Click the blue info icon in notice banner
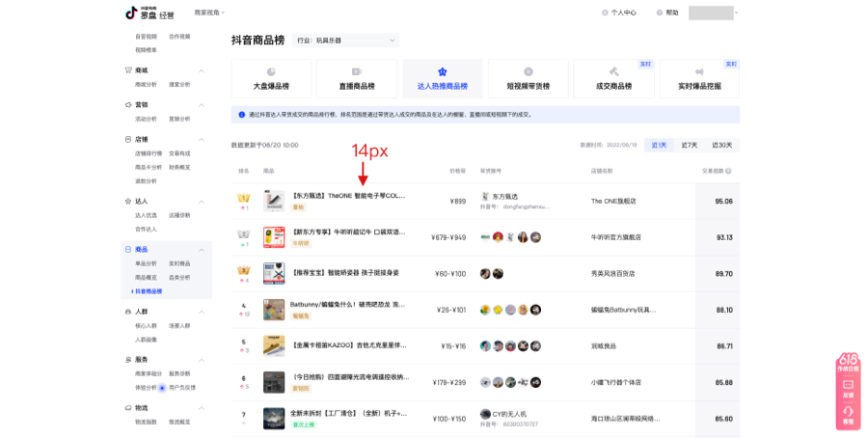The image size is (868, 438). click(241, 115)
